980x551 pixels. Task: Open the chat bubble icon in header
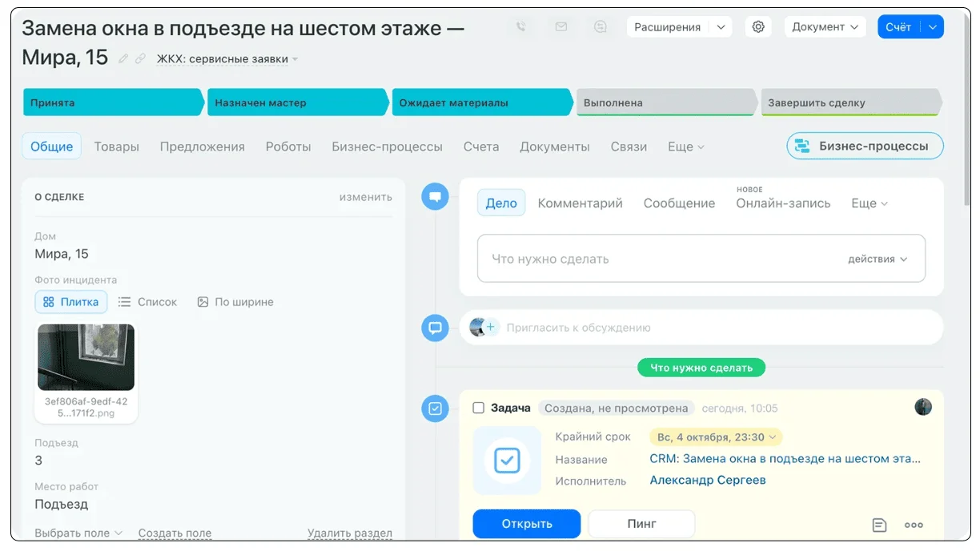point(600,26)
